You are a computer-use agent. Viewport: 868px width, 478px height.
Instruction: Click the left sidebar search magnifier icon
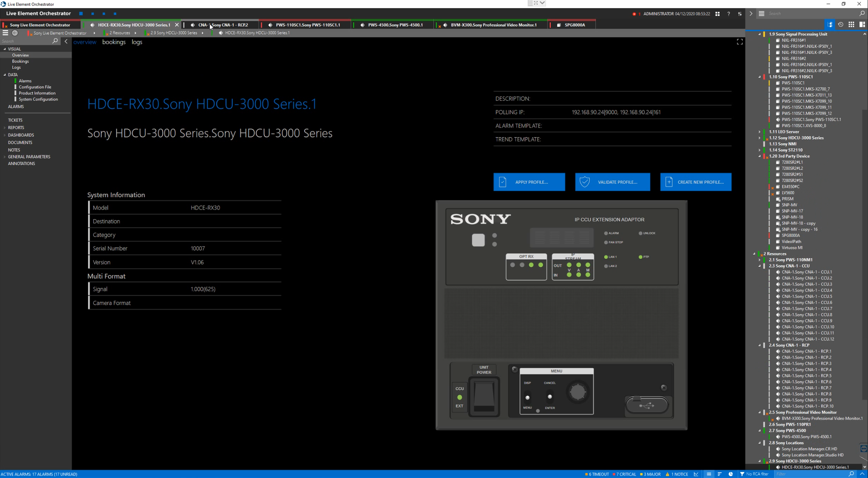(x=55, y=41)
